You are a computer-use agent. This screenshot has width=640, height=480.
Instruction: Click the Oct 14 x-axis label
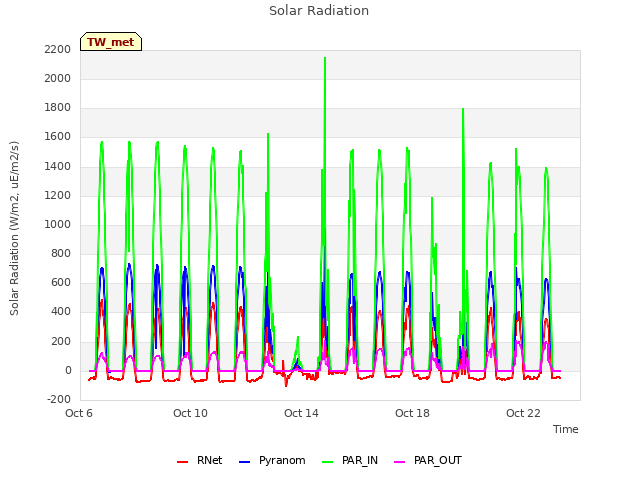pos(301,413)
